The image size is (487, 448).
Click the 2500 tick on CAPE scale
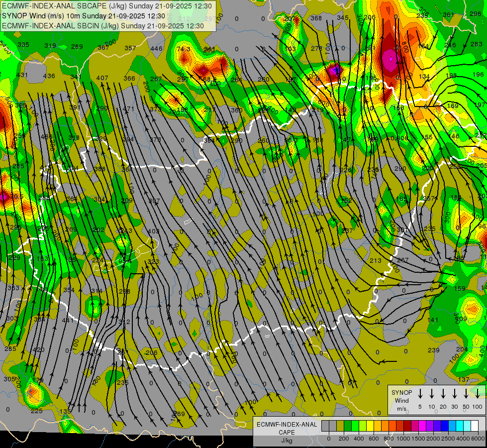(x=448, y=439)
